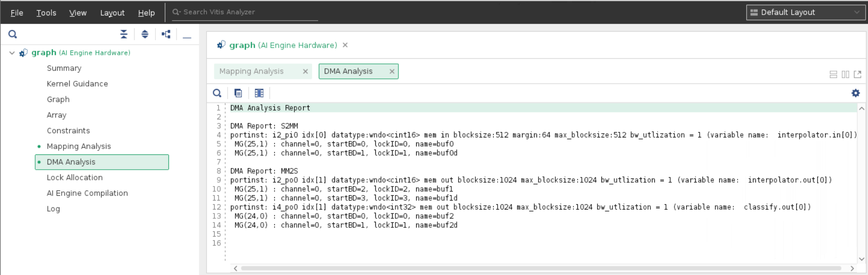This screenshot has height=275, width=868.
Task: Open the Constraints item
Action: click(x=68, y=131)
